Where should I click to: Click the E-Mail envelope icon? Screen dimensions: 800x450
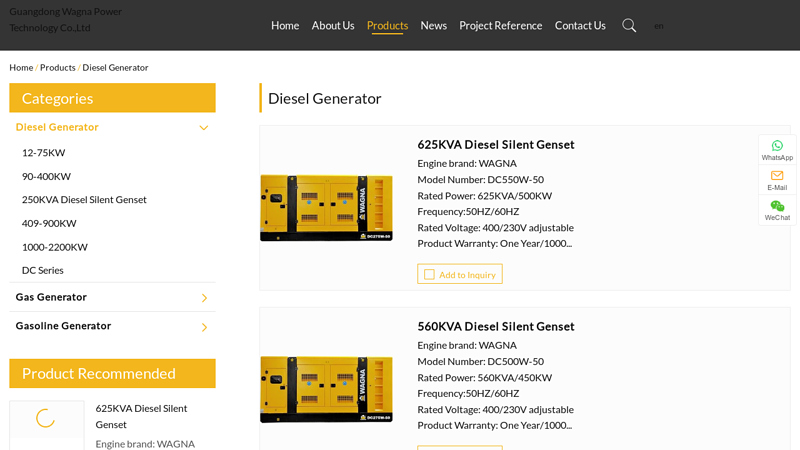click(777, 176)
